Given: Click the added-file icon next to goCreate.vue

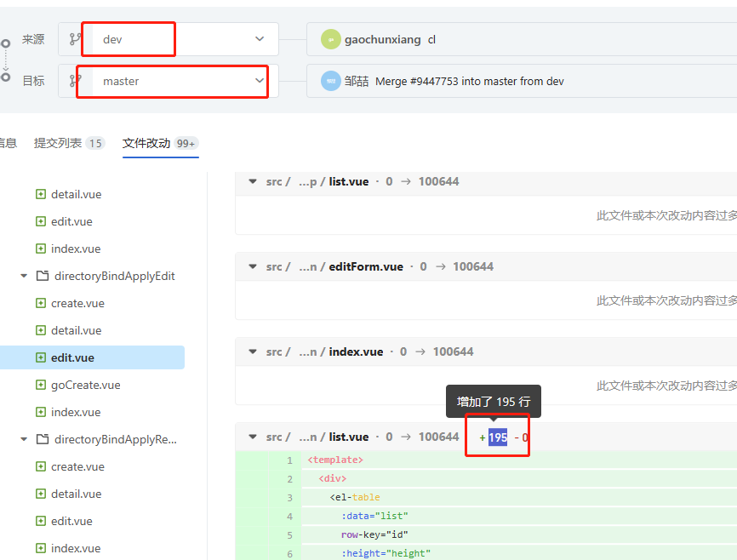Looking at the screenshot, I should 41,385.
